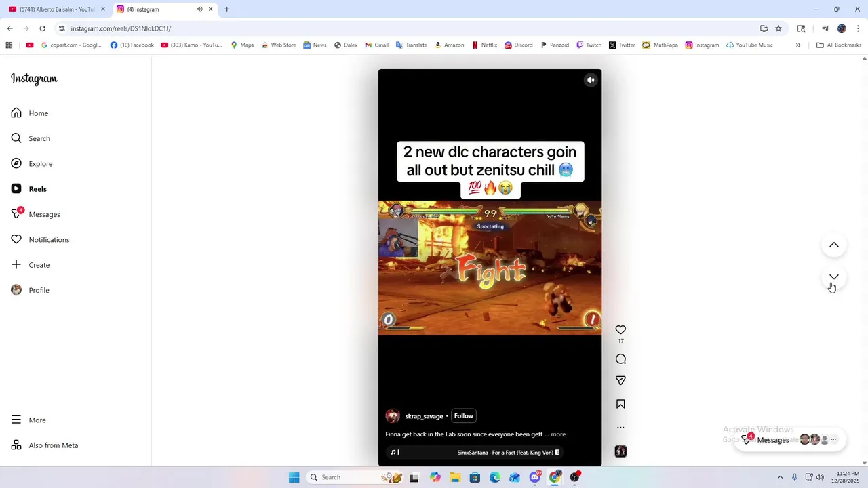Viewport: 868px width, 488px height.
Task: Open comments on the reel
Action: (620, 359)
